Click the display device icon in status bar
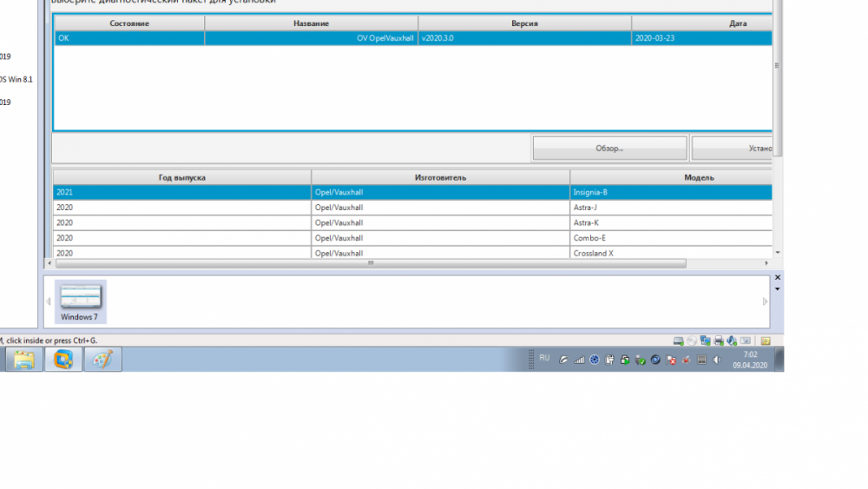This screenshot has width=868, height=489. point(745,341)
